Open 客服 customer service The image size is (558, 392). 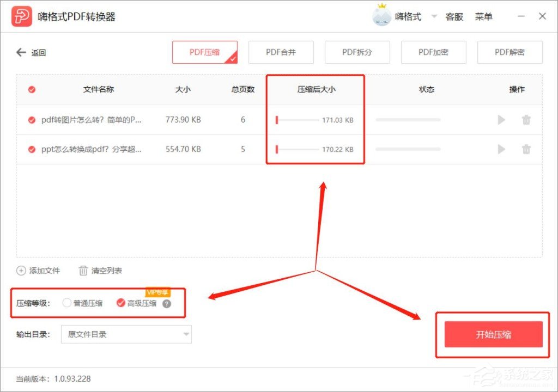click(454, 16)
